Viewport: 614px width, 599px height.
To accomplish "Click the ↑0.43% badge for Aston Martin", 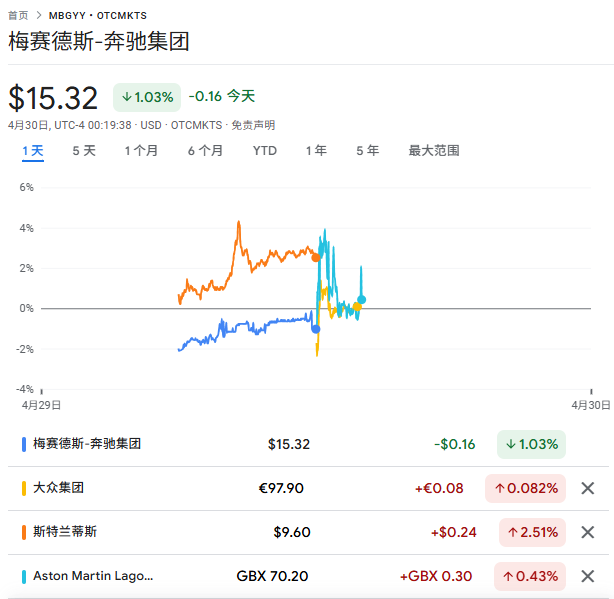I will [x=530, y=576].
